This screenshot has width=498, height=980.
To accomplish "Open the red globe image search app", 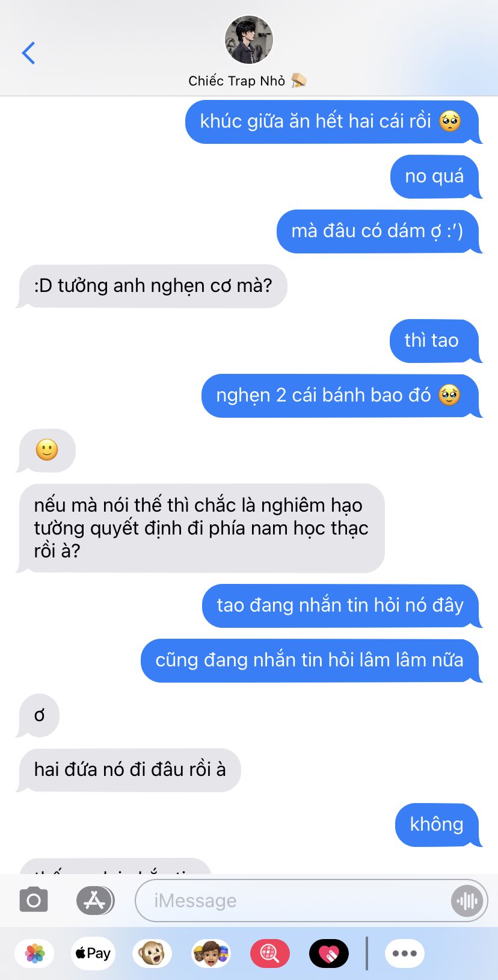I will coord(269,954).
